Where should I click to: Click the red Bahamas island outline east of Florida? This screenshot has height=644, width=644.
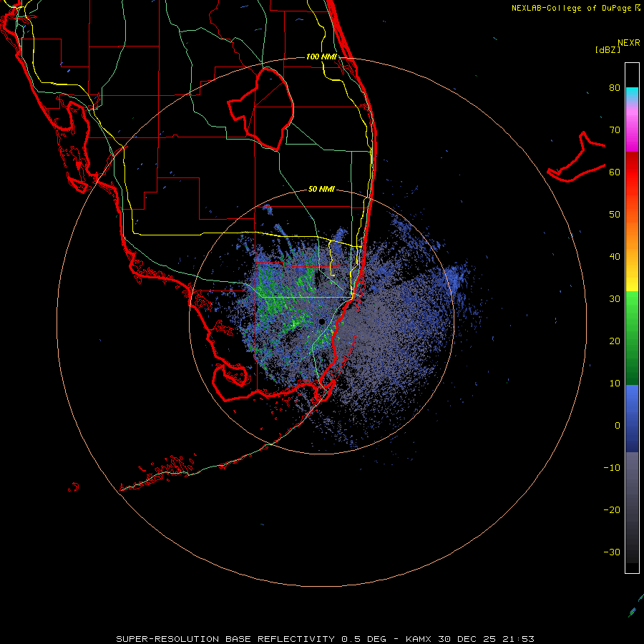click(577, 158)
